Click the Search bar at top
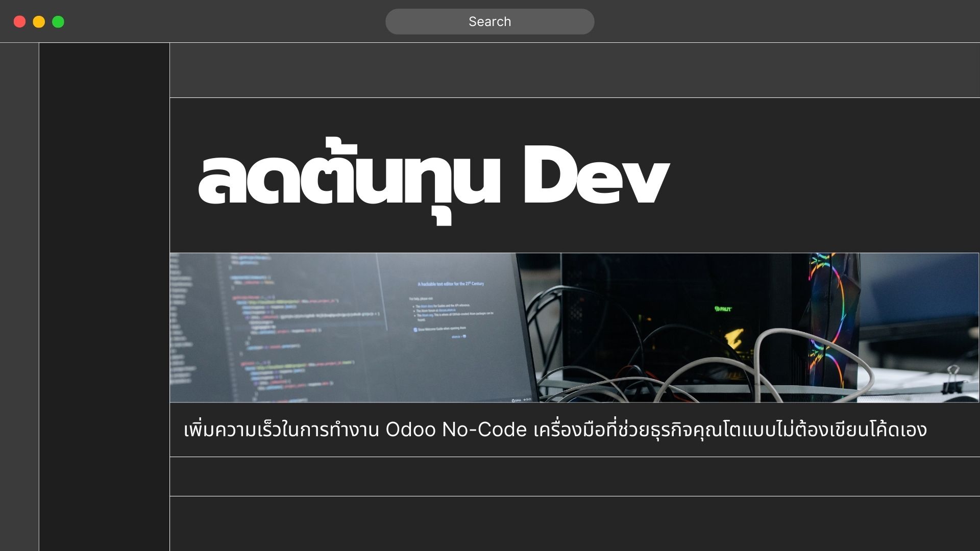 coord(489,21)
